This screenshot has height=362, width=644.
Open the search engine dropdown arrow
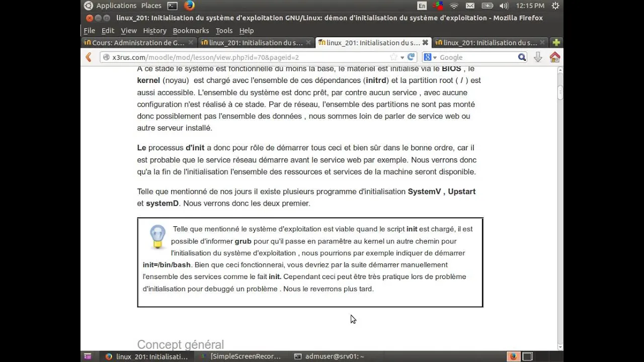pyautogui.click(x=435, y=57)
